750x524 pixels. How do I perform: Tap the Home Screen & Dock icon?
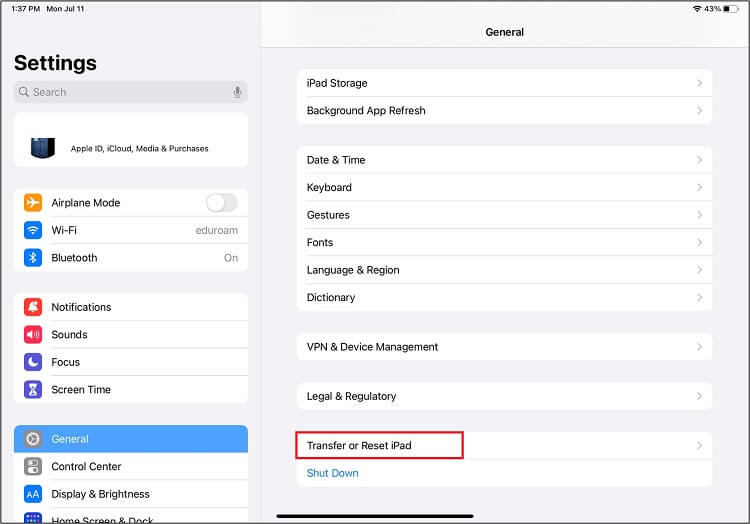pyautogui.click(x=33, y=518)
